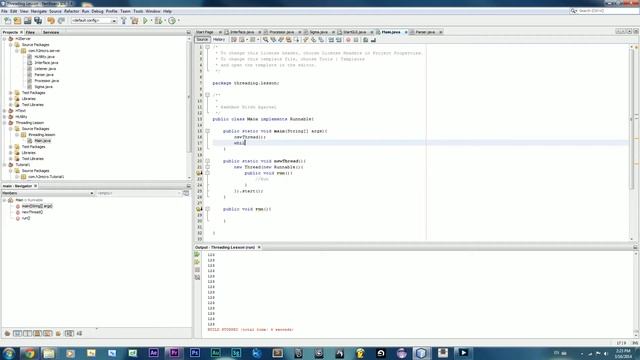Click the override glyph icon at line 22
The width and height of the screenshot is (640, 360).
tap(199, 173)
